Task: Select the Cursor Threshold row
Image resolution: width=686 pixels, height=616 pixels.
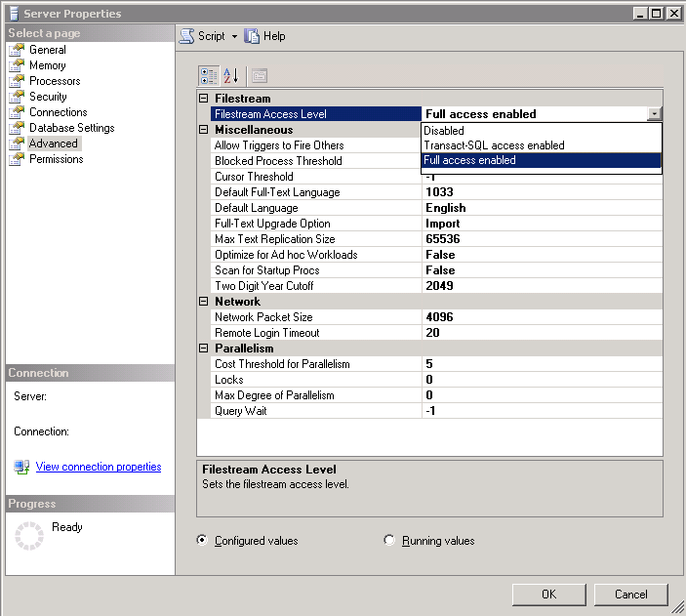Action: [316, 177]
